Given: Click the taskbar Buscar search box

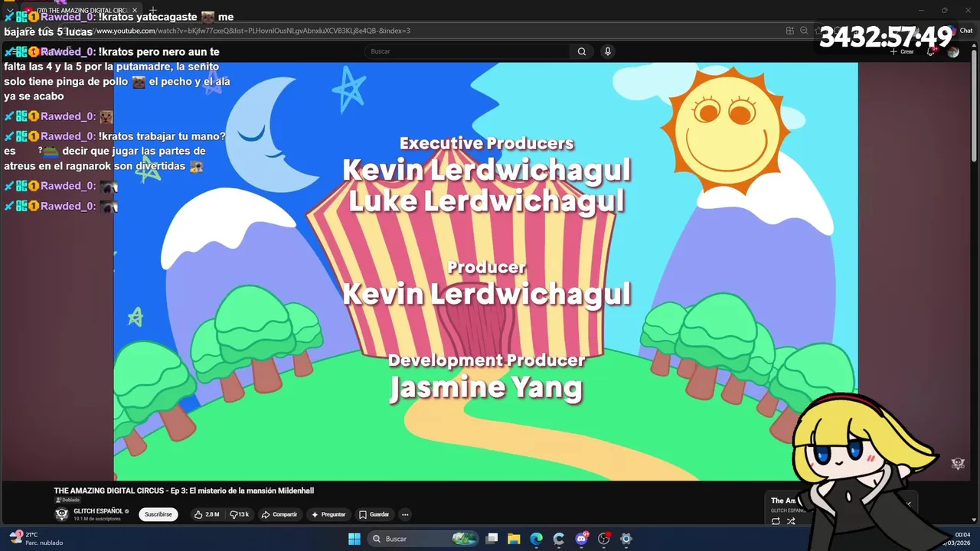Looking at the screenshot, I should (424, 539).
